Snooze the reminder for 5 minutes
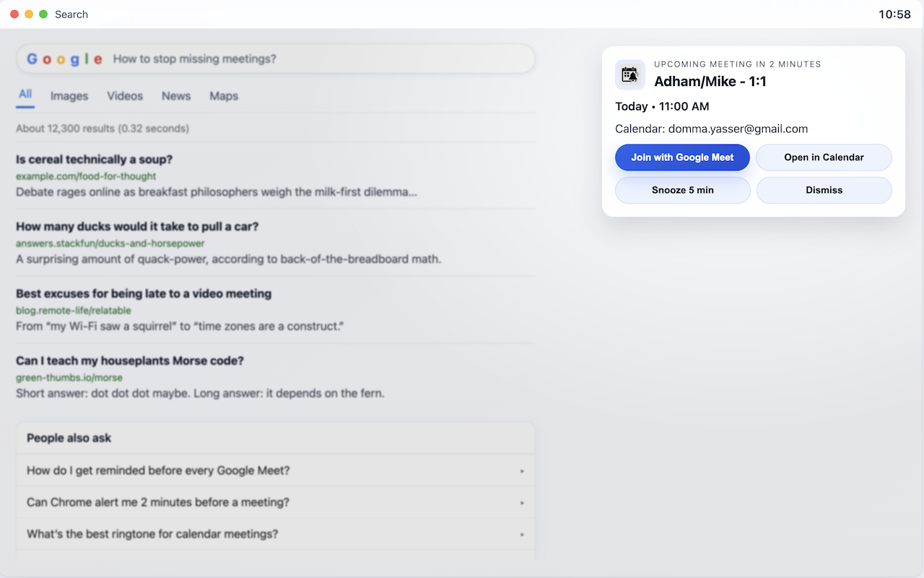Viewport: 924px width, 578px height. pos(682,190)
